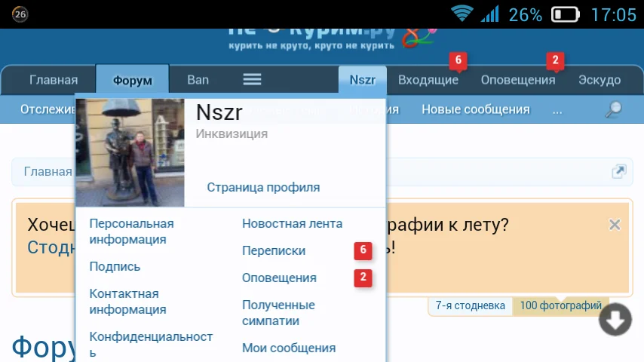Click the breadcrumb popup icon
This screenshot has width=644, height=362.
pyautogui.click(x=618, y=171)
